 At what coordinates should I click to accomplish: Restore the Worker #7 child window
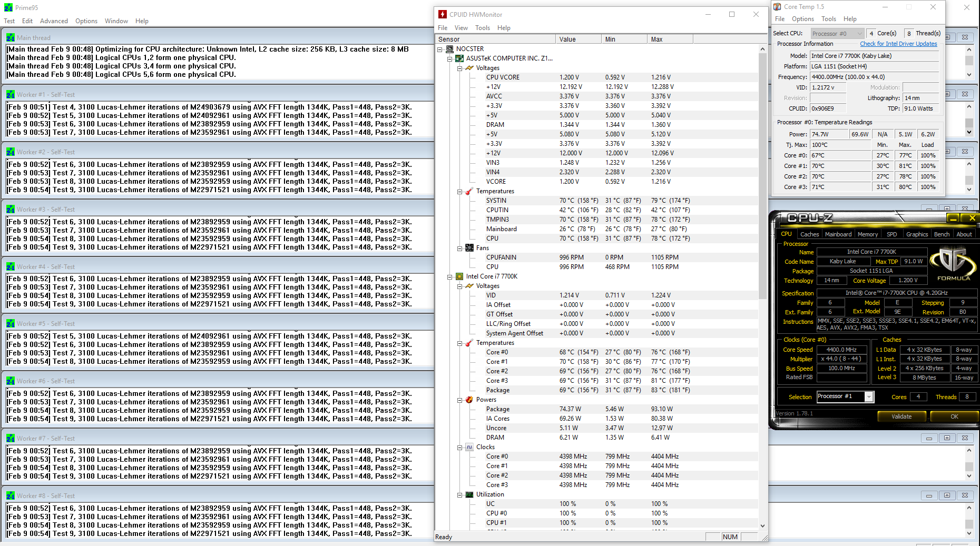click(x=947, y=438)
